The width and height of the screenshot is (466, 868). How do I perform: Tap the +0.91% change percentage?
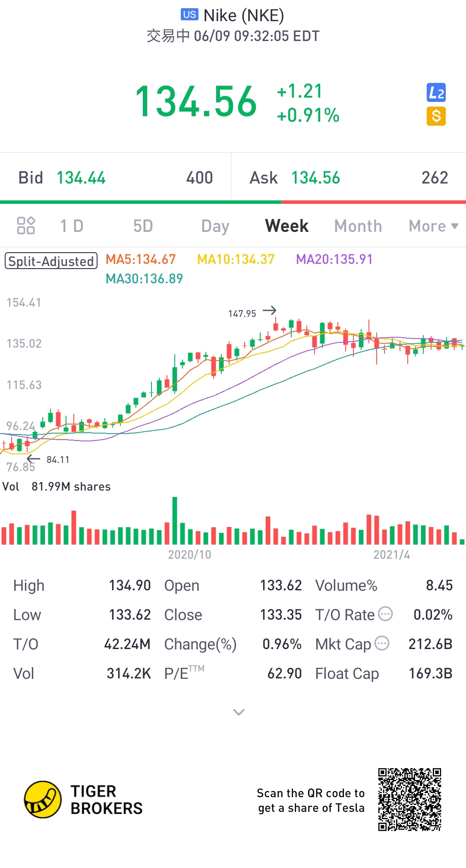pyautogui.click(x=308, y=115)
